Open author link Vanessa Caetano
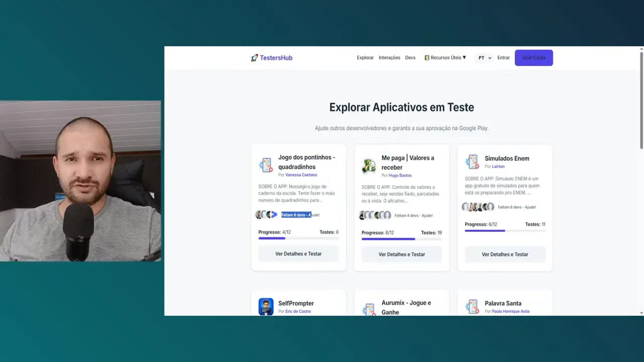Image resolution: width=644 pixels, height=362 pixels. tap(301, 175)
